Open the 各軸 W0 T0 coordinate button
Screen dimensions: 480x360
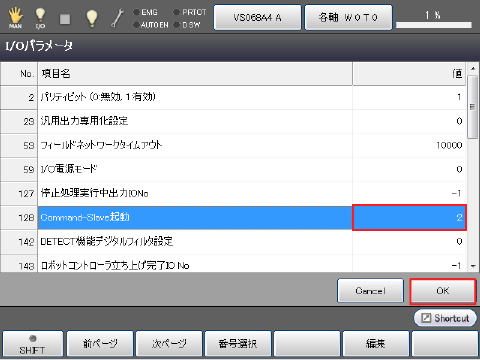point(348,17)
